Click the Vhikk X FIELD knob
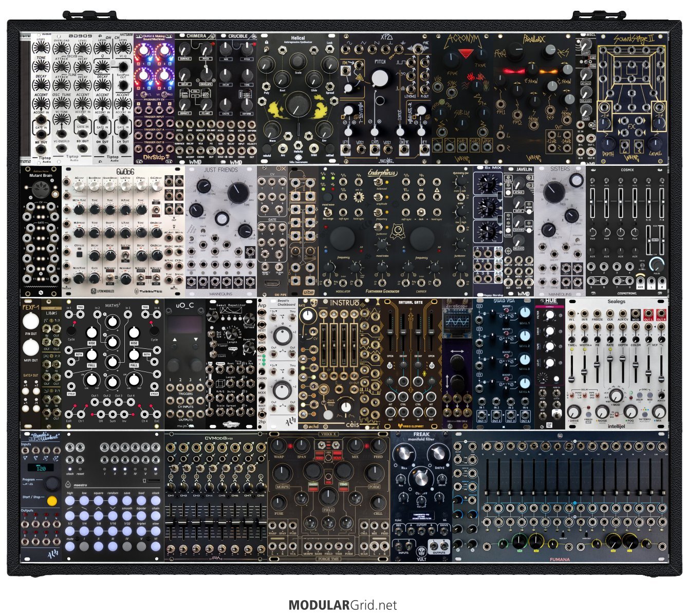This screenshot has width=686, height=616. coord(328,497)
